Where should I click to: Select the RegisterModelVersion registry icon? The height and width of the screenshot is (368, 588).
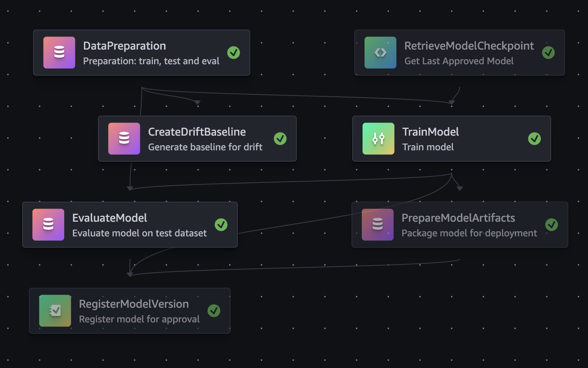pyautogui.click(x=55, y=310)
